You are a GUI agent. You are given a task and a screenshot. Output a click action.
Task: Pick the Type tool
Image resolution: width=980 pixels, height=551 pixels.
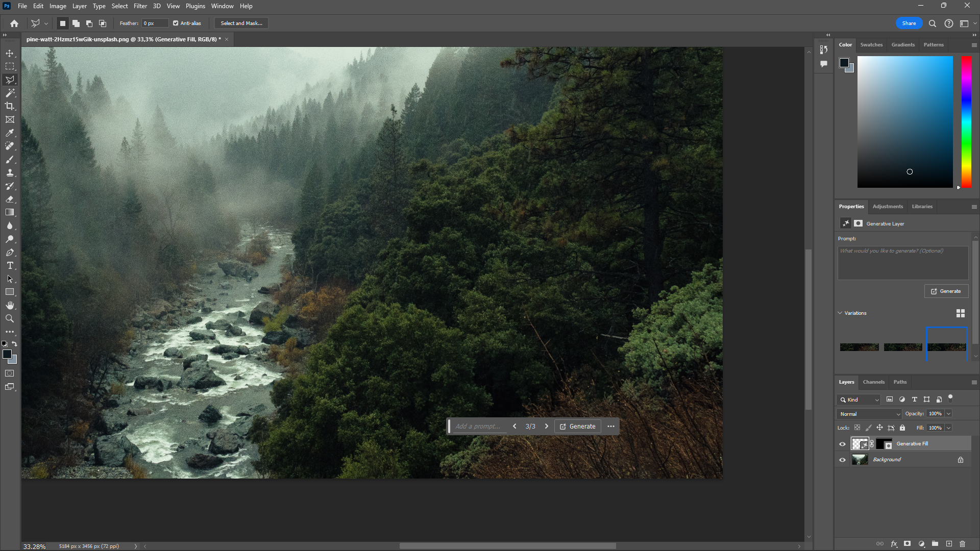[x=10, y=265]
